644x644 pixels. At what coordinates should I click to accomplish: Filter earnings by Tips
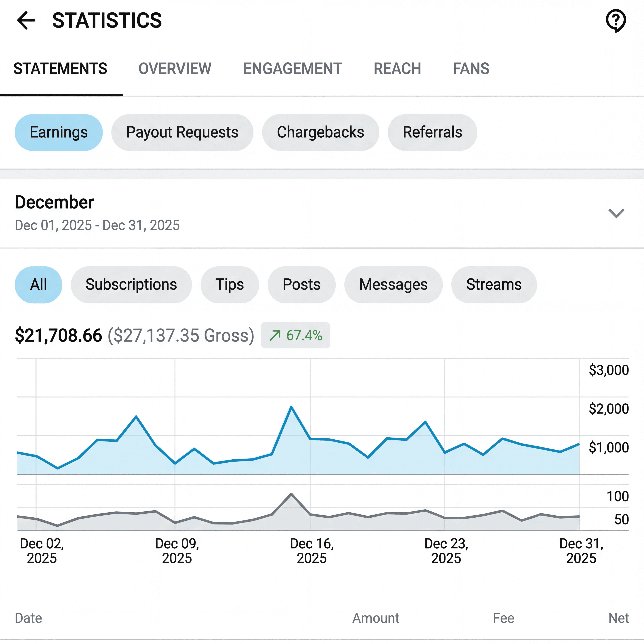(x=229, y=285)
